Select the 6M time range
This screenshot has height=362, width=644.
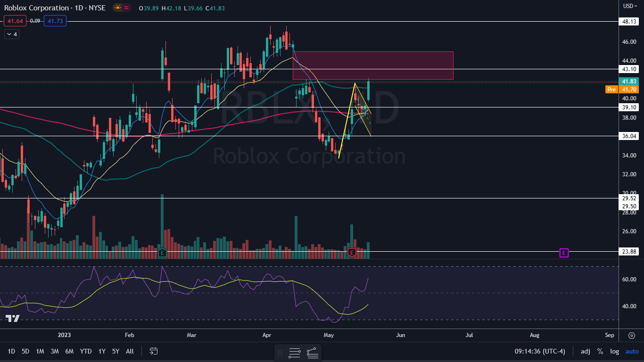pos(69,351)
